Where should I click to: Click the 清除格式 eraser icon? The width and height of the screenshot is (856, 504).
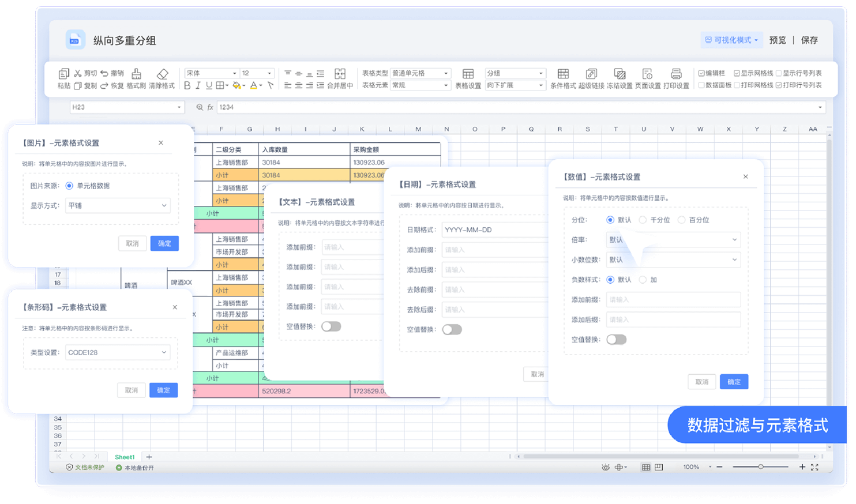point(162,74)
